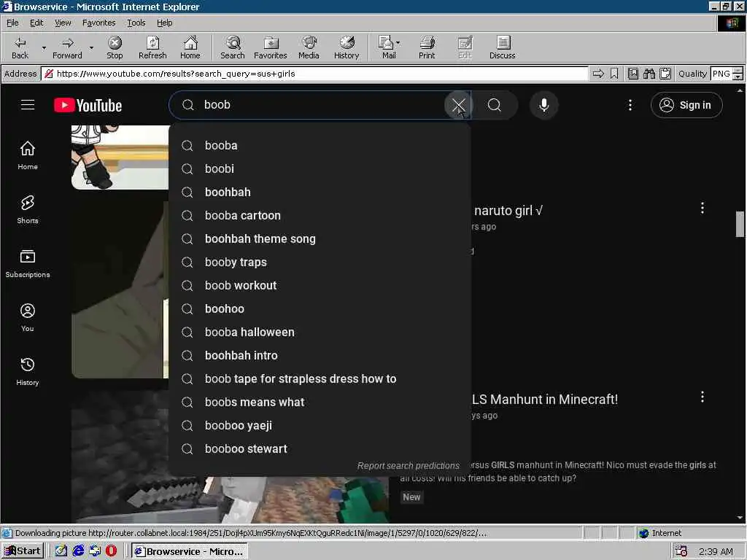Open the Favorites toolbar button

tap(270, 47)
